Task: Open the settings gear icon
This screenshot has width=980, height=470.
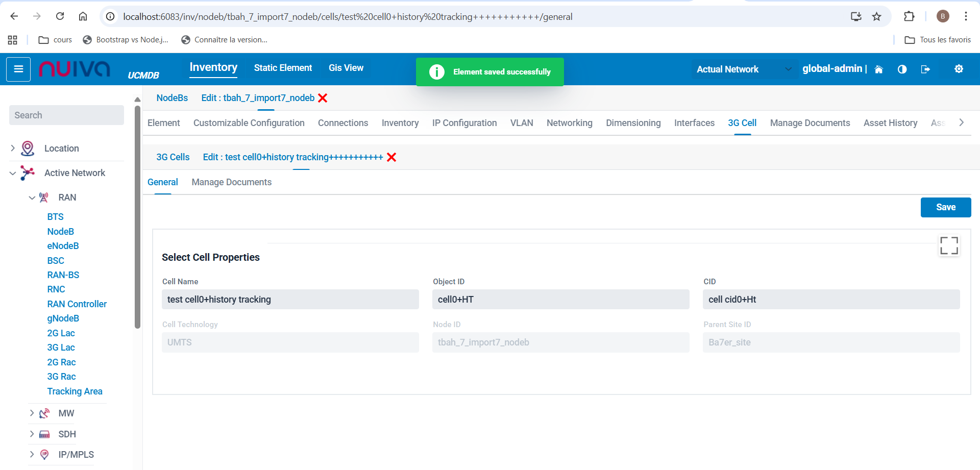Action: pos(959,69)
